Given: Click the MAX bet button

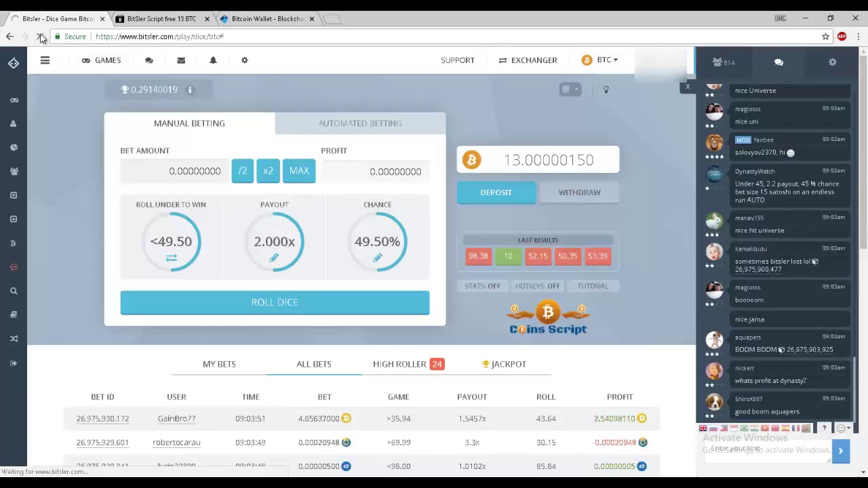Looking at the screenshot, I should 299,171.
